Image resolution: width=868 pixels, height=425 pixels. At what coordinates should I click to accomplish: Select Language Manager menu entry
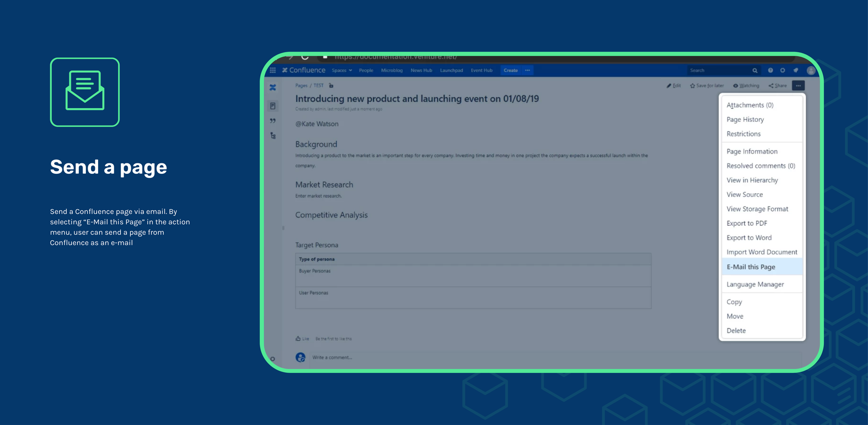click(x=762, y=284)
